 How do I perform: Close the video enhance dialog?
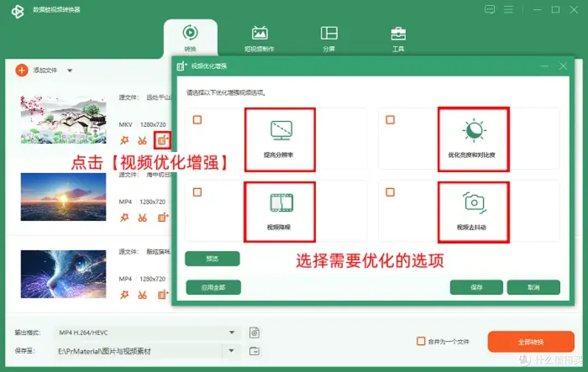click(563, 66)
